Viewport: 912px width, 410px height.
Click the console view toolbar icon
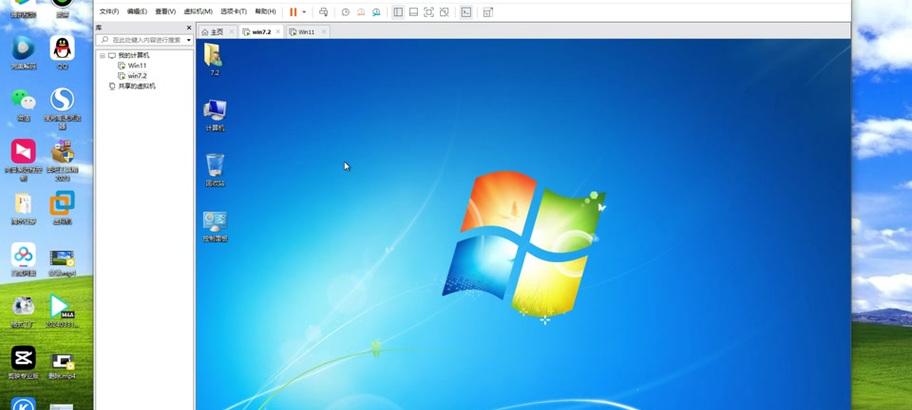click(466, 12)
